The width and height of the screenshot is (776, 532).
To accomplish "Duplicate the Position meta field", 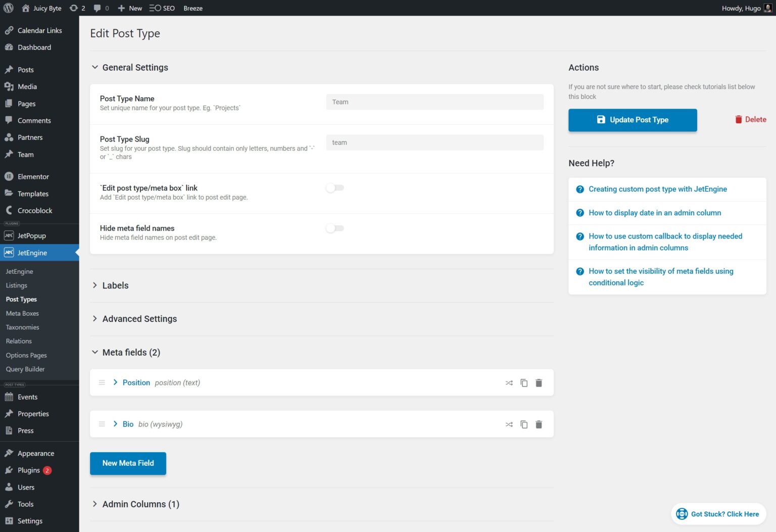I will pyautogui.click(x=524, y=382).
